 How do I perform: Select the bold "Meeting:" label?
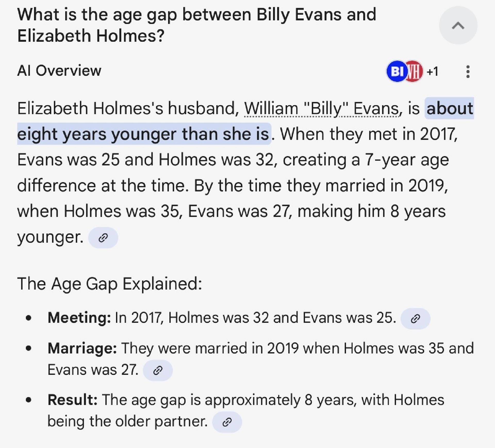pos(79,317)
